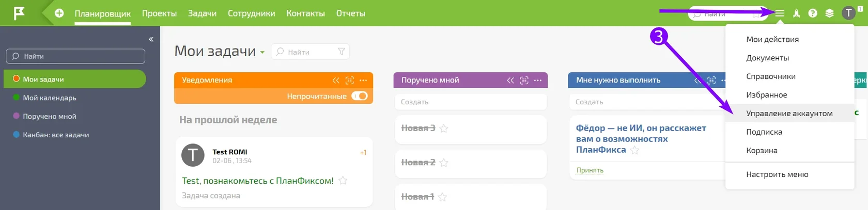Click the +1 counter on notification card

pos(363,153)
